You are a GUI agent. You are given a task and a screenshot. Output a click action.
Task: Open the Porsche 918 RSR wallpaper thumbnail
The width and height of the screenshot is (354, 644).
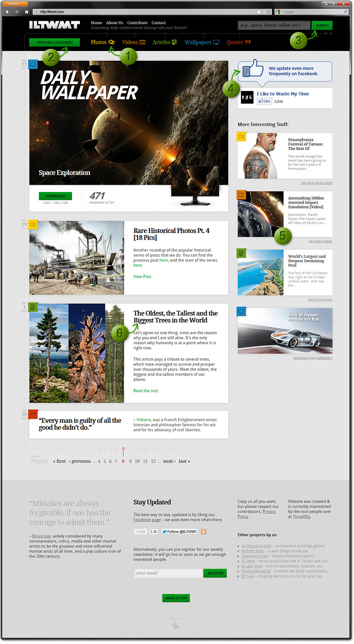[x=285, y=331]
